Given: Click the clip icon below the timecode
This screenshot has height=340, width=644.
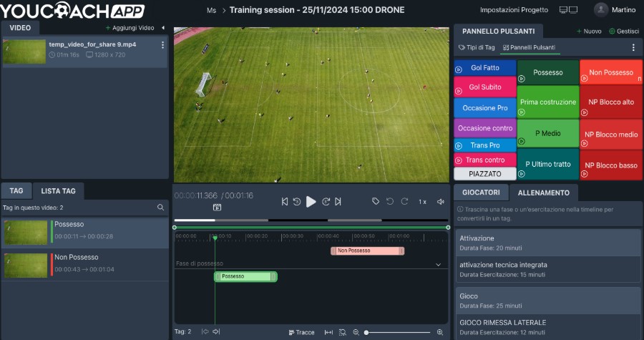Looking at the screenshot, I should [218, 208].
